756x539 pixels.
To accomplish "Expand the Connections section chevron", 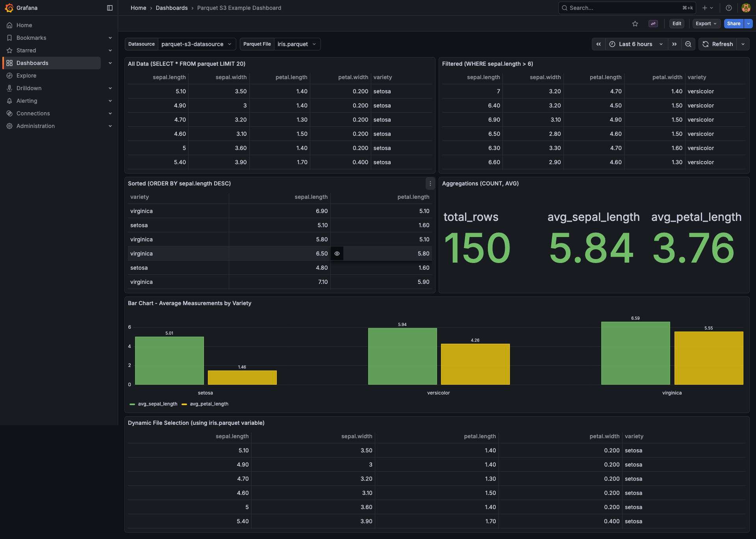I will 110,113.
